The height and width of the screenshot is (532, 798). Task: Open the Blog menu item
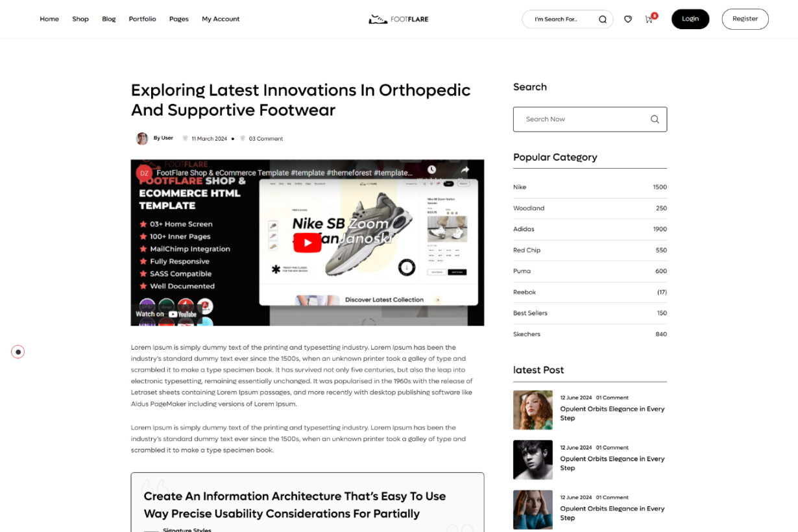(x=109, y=19)
